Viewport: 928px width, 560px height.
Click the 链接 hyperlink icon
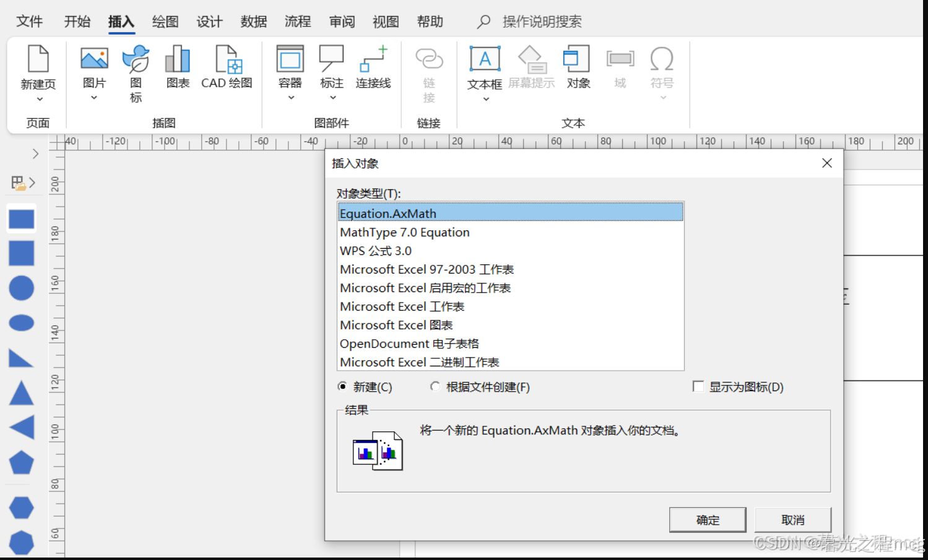428,59
